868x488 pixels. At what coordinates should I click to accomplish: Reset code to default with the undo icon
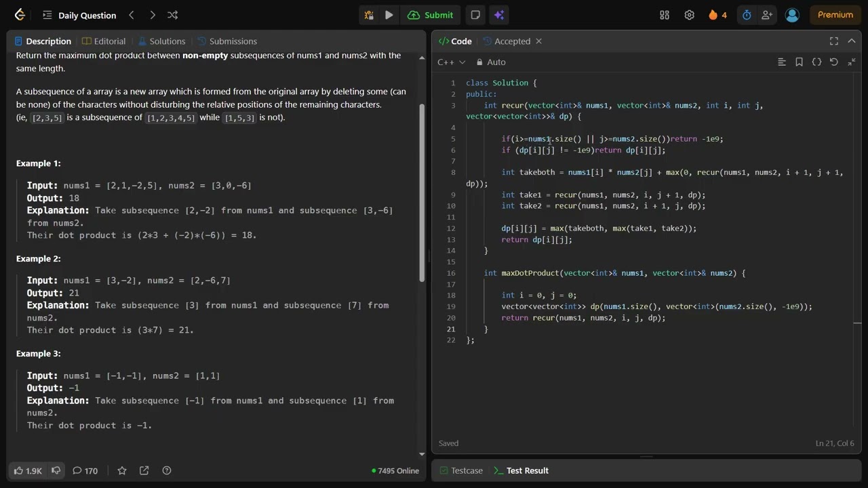tap(834, 62)
